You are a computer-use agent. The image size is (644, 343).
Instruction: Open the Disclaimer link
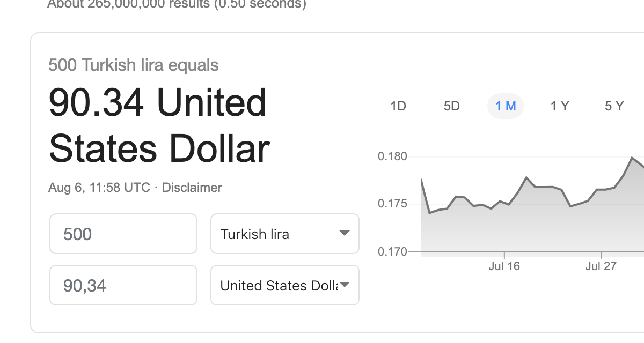point(192,188)
